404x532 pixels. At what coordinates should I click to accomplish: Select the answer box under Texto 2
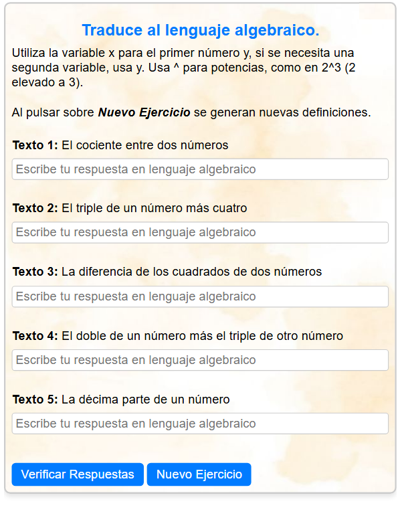tap(200, 232)
